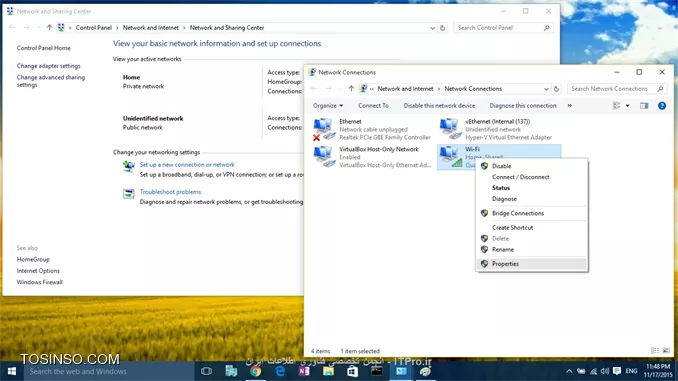
Task: Open Troubleshoot problems link
Action: tap(170, 192)
